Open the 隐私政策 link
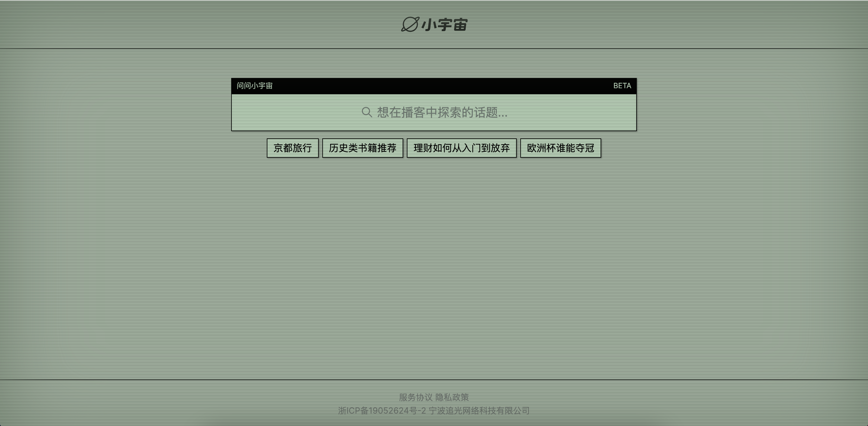Image resolution: width=868 pixels, height=426 pixels. (x=452, y=397)
